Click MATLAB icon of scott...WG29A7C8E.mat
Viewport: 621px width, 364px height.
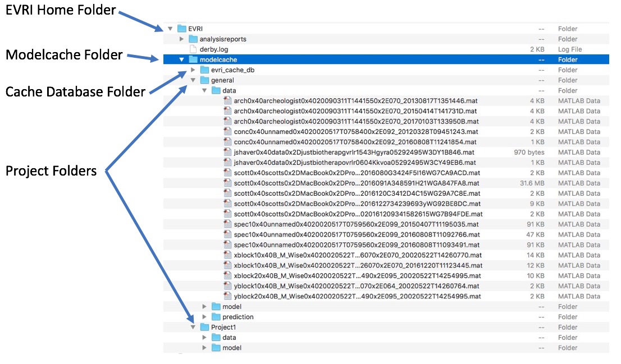pyautogui.click(x=227, y=193)
